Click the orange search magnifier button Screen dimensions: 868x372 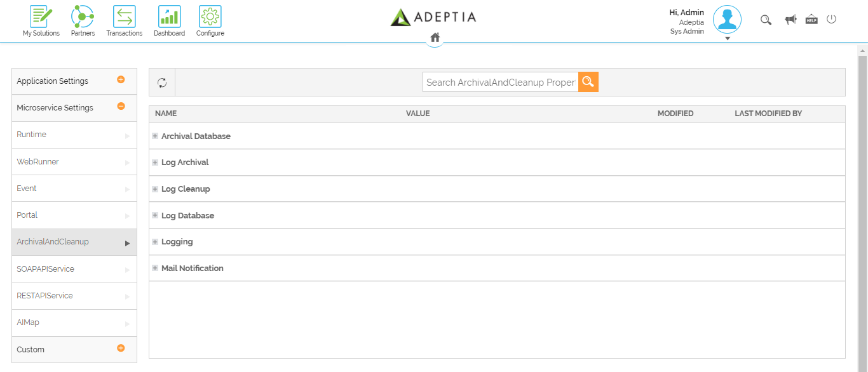588,82
